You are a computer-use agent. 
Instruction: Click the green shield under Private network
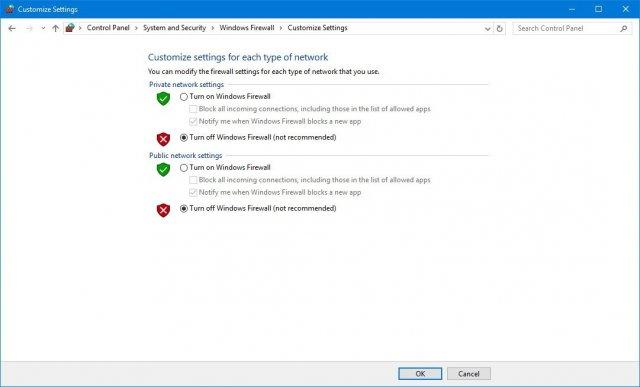pos(163,98)
